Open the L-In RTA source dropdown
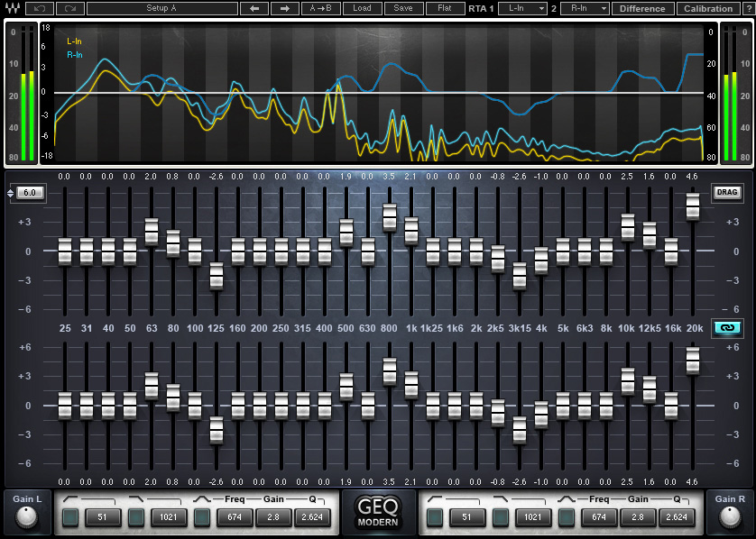The height and width of the screenshot is (539, 756). [x=522, y=8]
